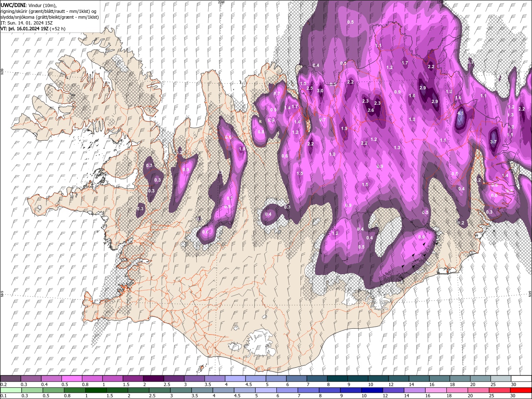Select upper scale pink swatch between 0.5 and 0.8

click(x=71, y=379)
